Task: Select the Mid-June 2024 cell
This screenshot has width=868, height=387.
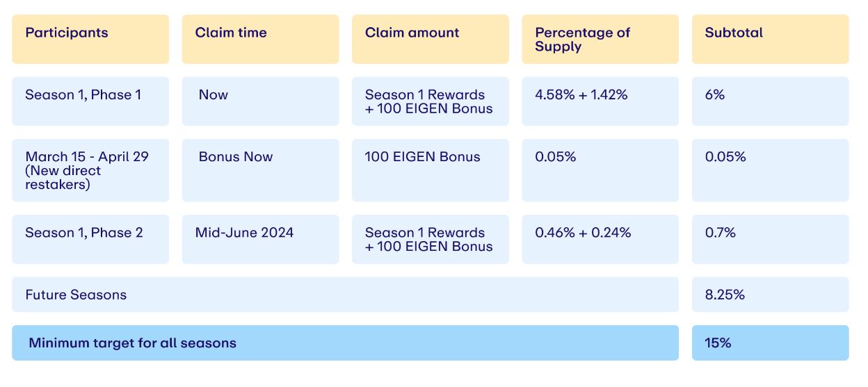Action: coord(260,239)
